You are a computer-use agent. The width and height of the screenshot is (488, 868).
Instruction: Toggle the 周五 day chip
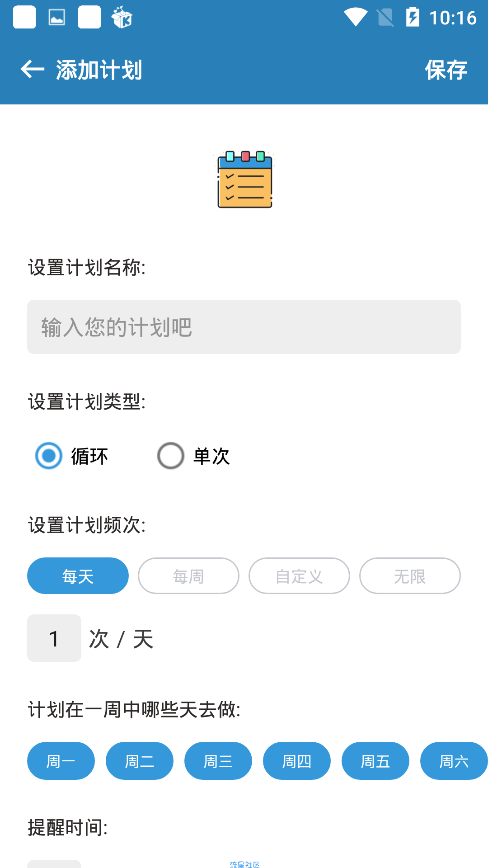coord(375,761)
